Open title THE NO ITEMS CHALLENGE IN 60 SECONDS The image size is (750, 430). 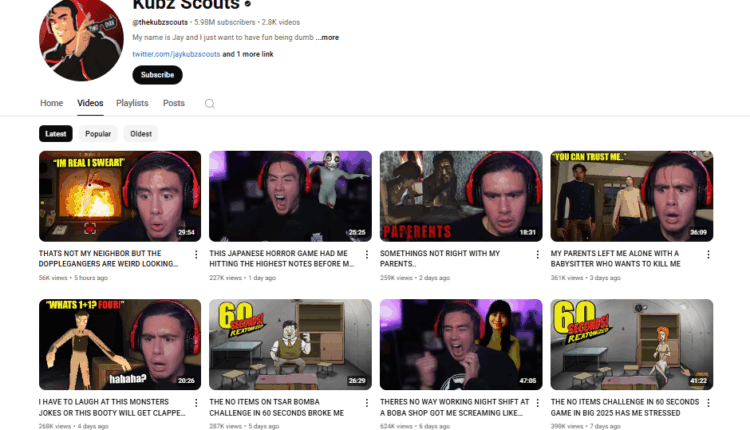[x=625, y=408]
